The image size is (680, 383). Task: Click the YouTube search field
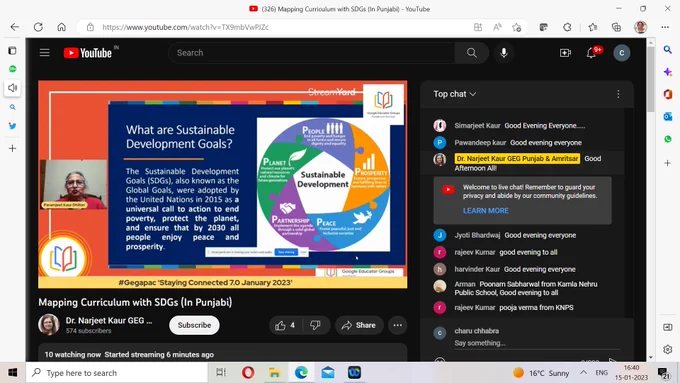311,53
